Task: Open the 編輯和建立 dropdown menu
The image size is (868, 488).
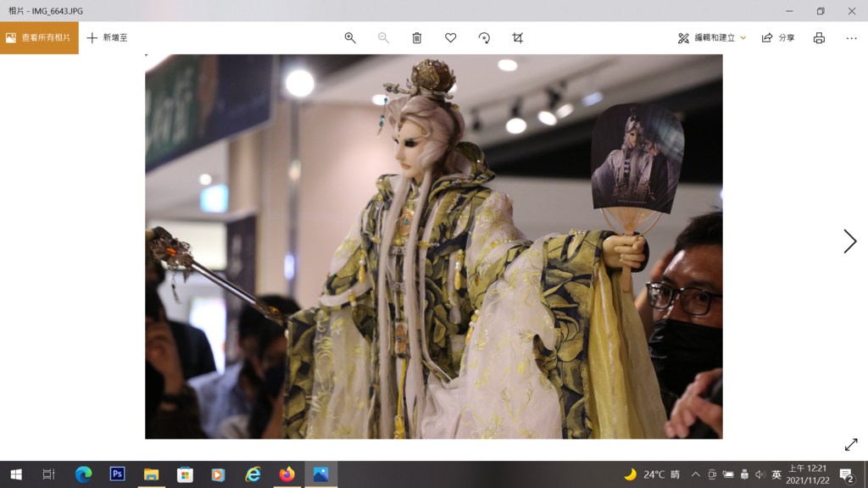Action: tap(712, 37)
